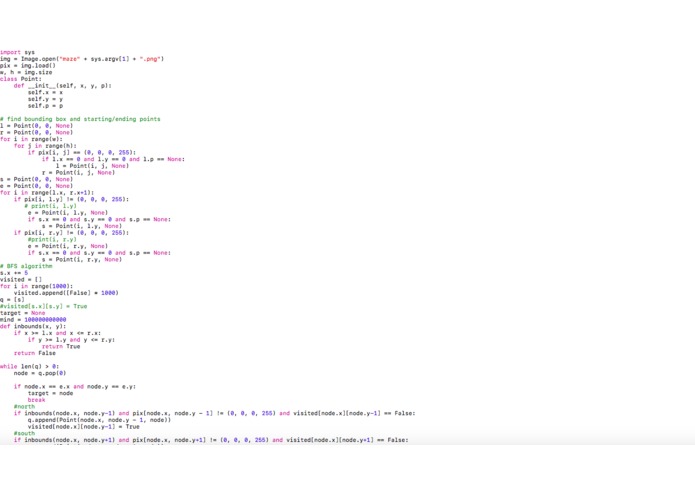The height and width of the screenshot is (494, 695).
Task: Click the 'target = node' line
Action: click(51, 393)
